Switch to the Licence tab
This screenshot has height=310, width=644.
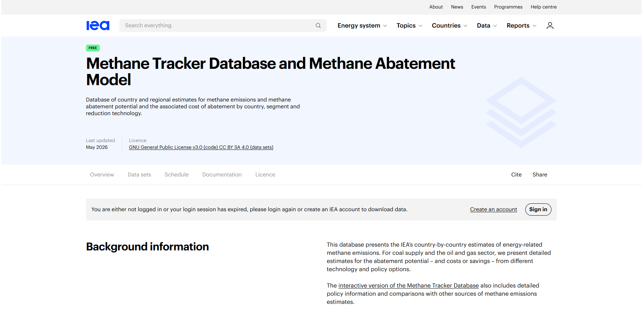[265, 174]
